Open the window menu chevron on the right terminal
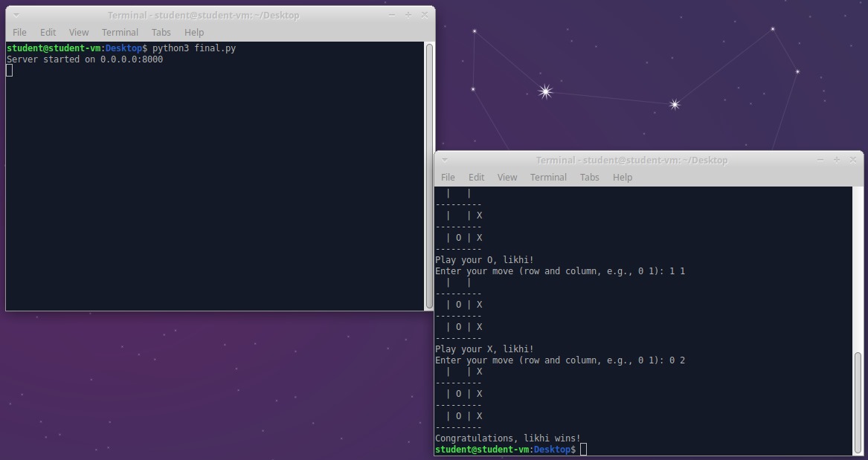This screenshot has height=460, width=868. click(445, 160)
